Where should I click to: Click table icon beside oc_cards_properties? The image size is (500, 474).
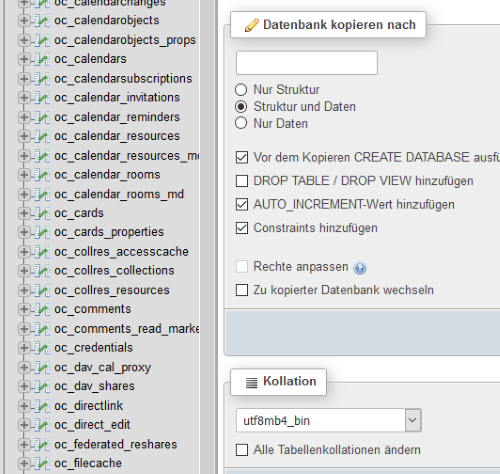point(42,232)
